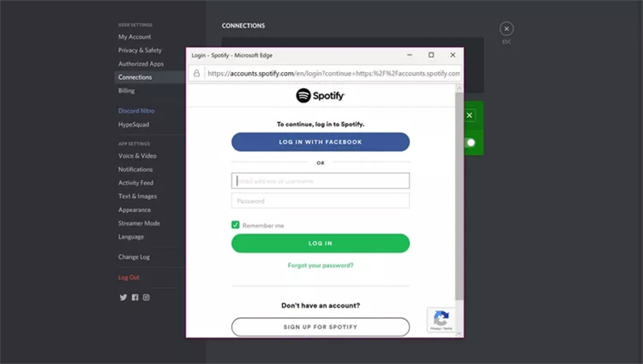Click Log Out in sidebar
Image resolution: width=643 pixels, height=364 pixels.
pyautogui.click(x=129, y=277)
